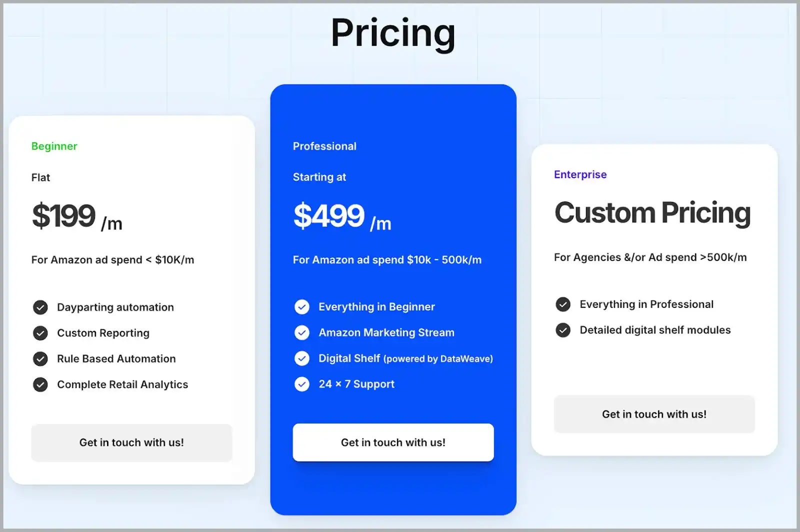Select the Detailed digital shelf modules checkmark

(563, 330)
